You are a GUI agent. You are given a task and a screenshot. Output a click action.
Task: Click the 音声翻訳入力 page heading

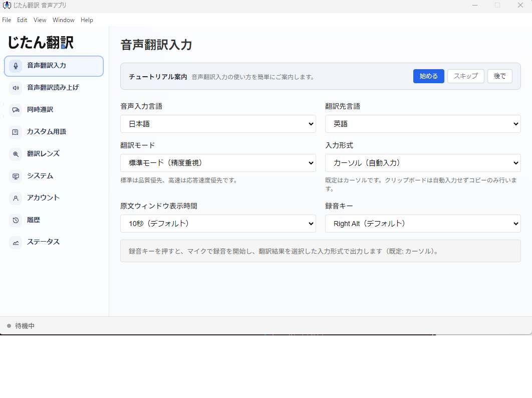156,45
